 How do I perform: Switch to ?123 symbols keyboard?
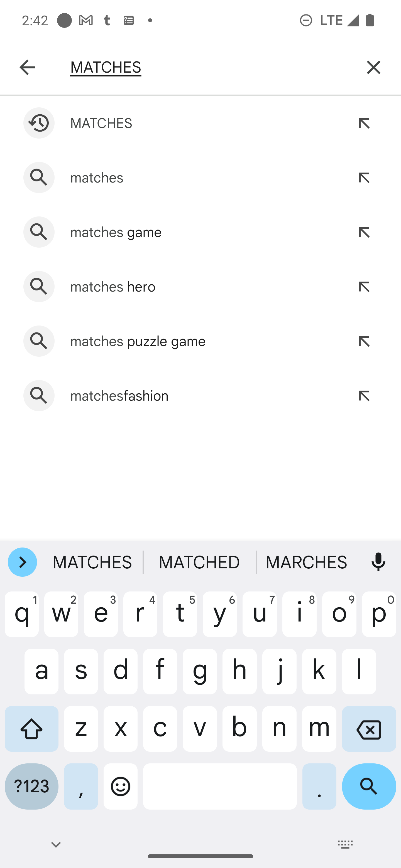31,786
